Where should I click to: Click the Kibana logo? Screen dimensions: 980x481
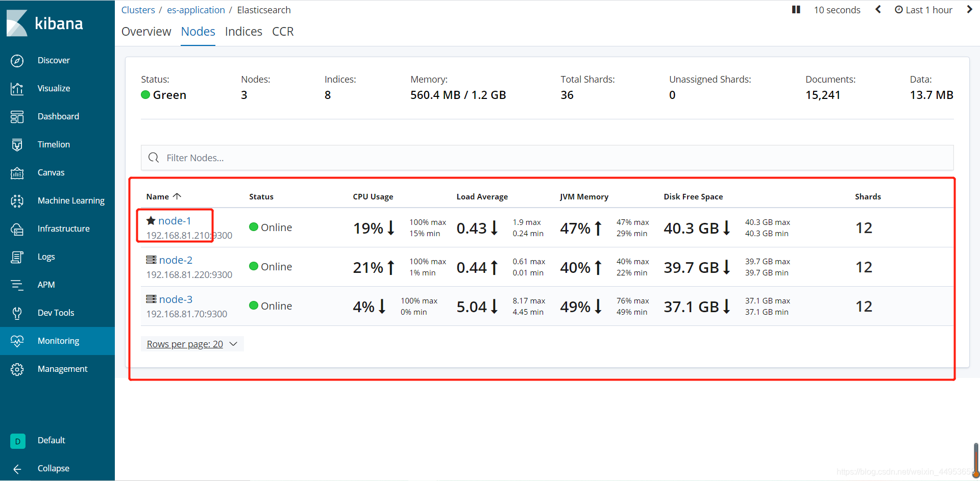pyautogui.click(x=45, y=23)
